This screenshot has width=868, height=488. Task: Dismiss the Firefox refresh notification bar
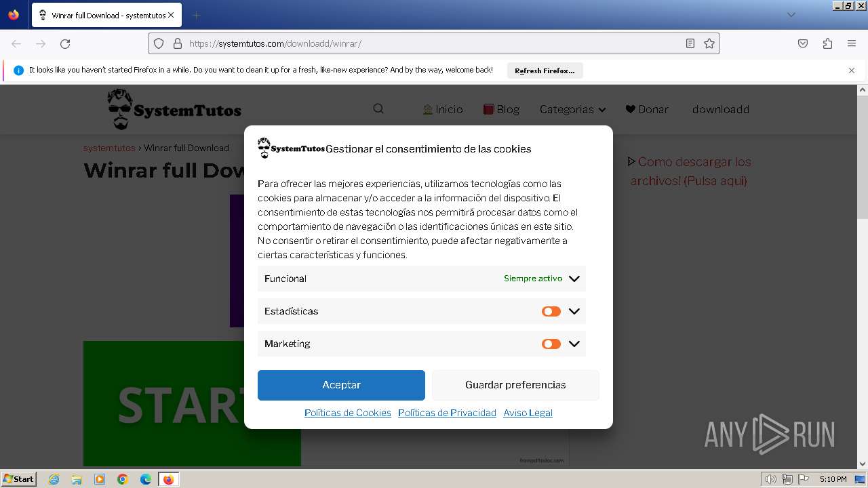tap(852, 70)
